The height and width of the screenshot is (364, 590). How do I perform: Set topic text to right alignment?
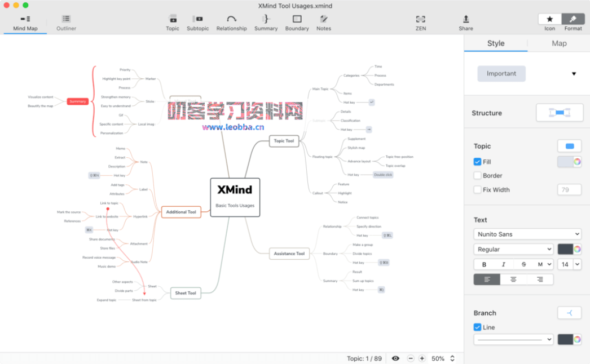point(540,279)
